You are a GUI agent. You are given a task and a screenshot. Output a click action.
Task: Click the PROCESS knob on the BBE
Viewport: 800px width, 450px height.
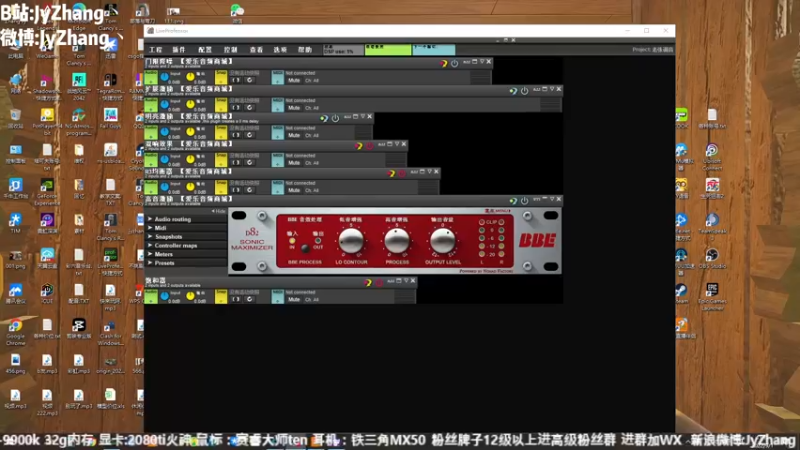click(x=397, y=240)
